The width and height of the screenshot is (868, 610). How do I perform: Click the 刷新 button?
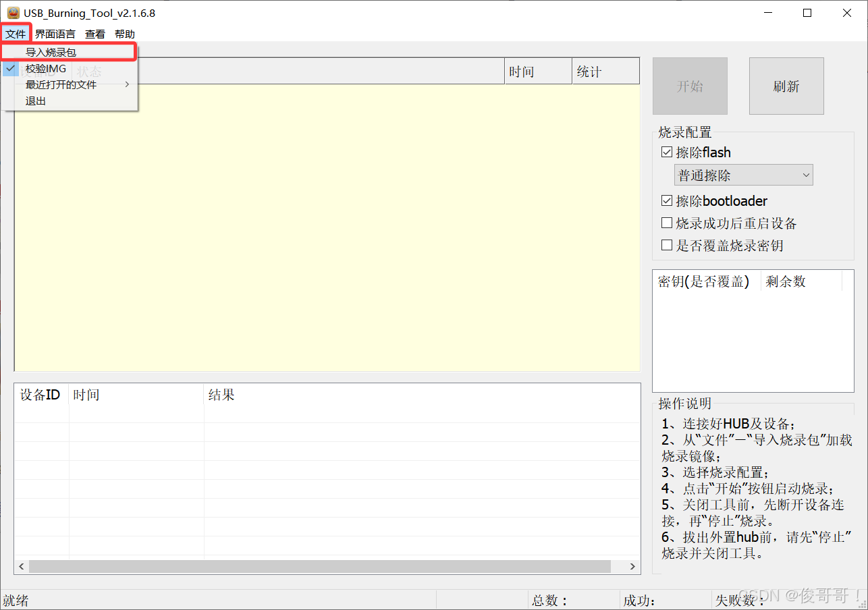pyautogui.click(x=786, y=86)
